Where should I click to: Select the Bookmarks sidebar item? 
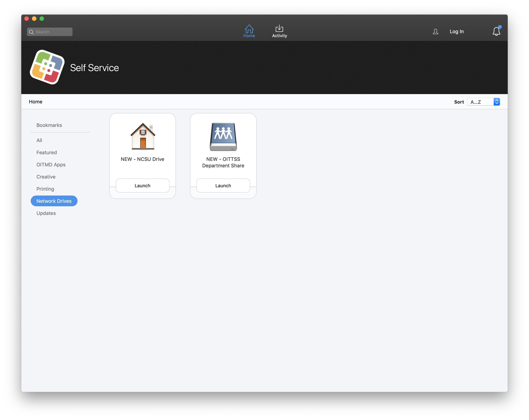tap(49, 125)
